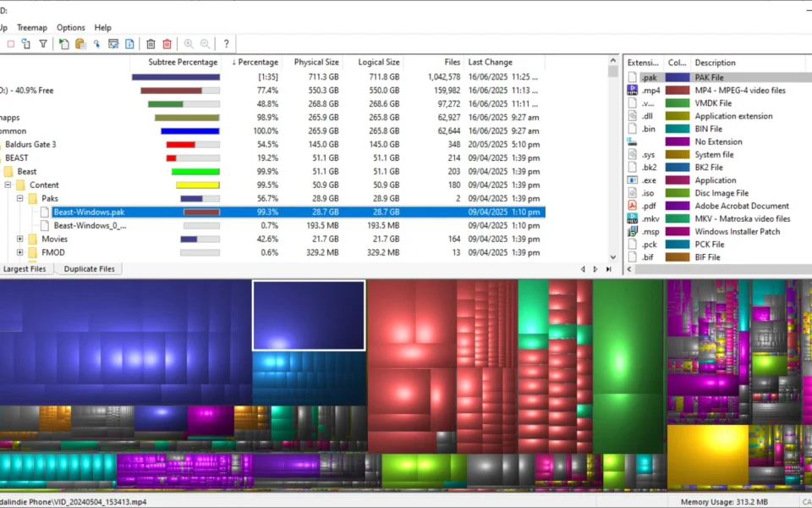812x508 pixels.
Task: Sort by Logical Size column header
Action: click(372, 62)
